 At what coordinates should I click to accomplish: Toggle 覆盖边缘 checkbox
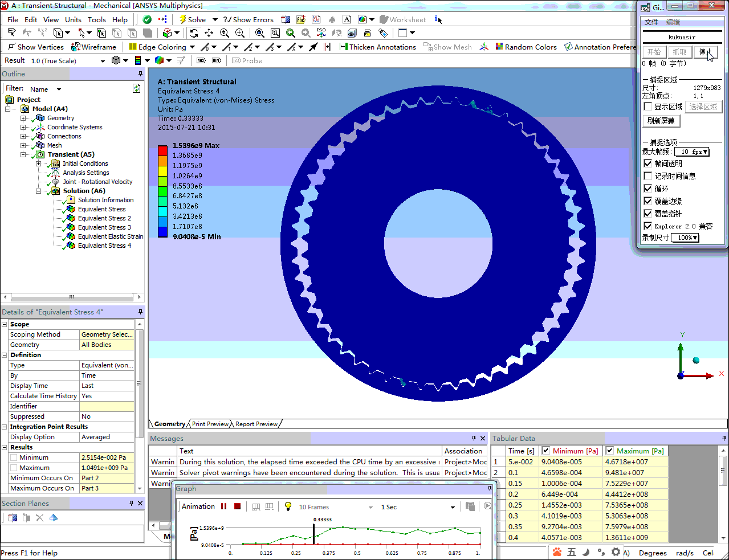pos(647,201)
